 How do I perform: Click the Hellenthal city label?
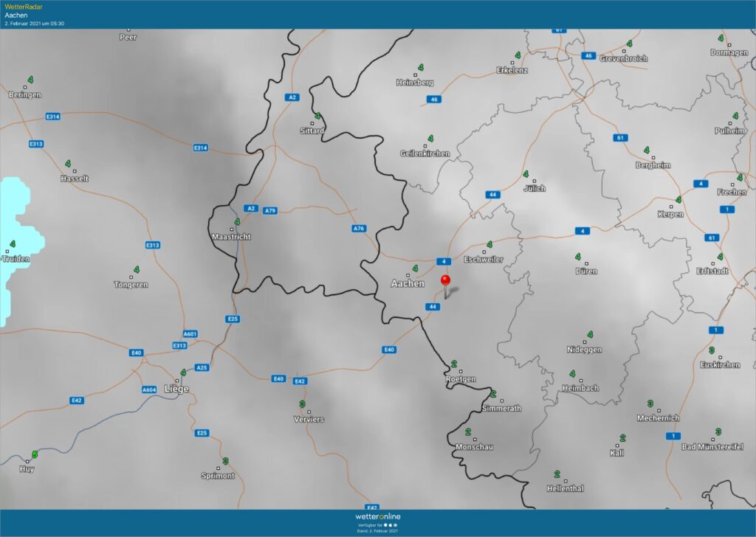coord(565,488)
